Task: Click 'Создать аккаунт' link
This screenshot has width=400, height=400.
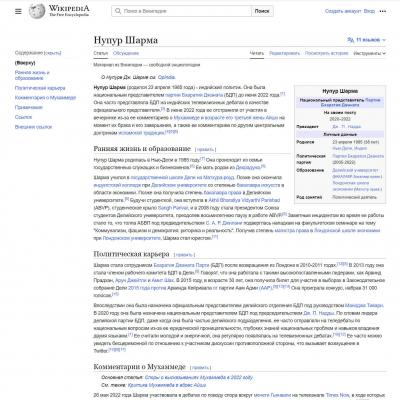Action: tap(343, 11)
